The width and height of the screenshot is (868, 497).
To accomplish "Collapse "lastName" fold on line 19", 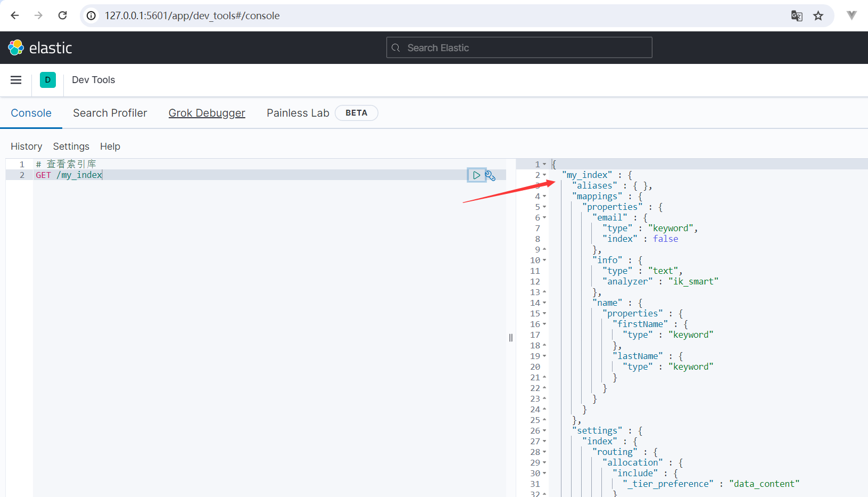I will [x=544, y=356].
